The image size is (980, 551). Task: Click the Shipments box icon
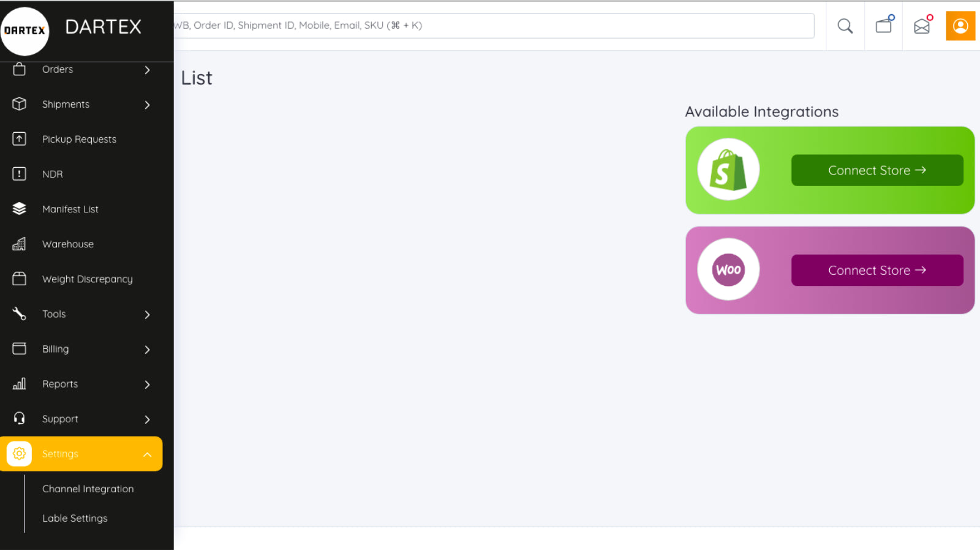pos(20,104)
